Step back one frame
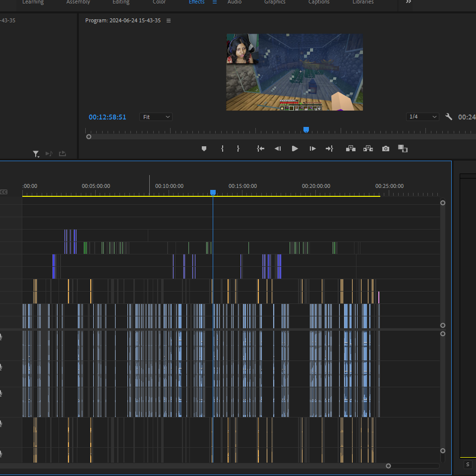The height and width of the screenshot is (476, 476). tap(278, 148)
